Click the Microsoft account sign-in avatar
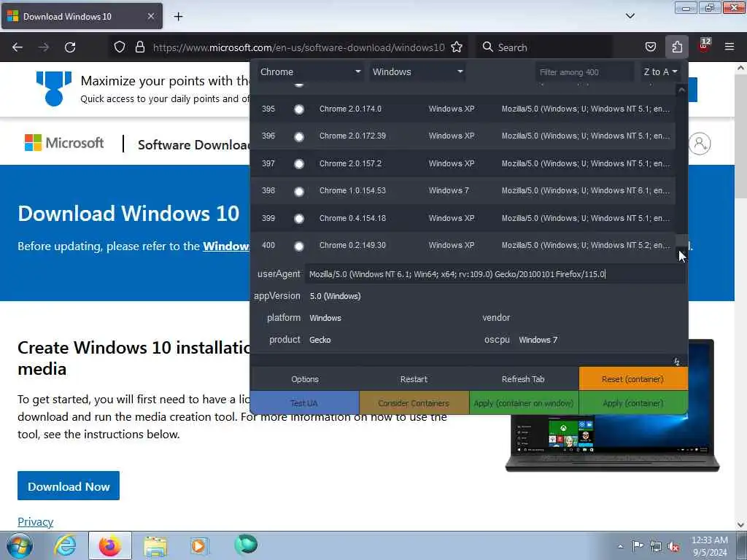Screen dimensions: 747x560 (x=700, y=144)
